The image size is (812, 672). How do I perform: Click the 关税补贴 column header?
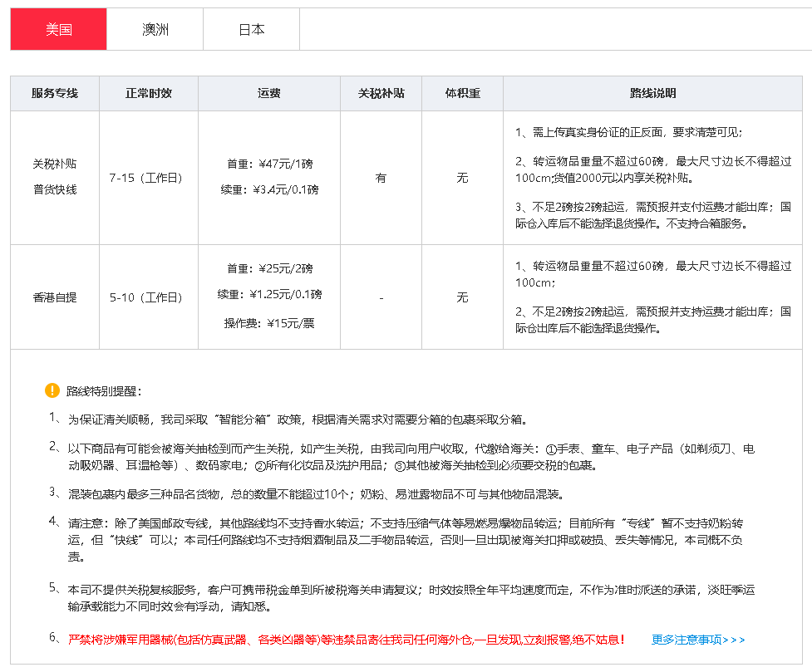pyautogui.click(x=381, y=94)
